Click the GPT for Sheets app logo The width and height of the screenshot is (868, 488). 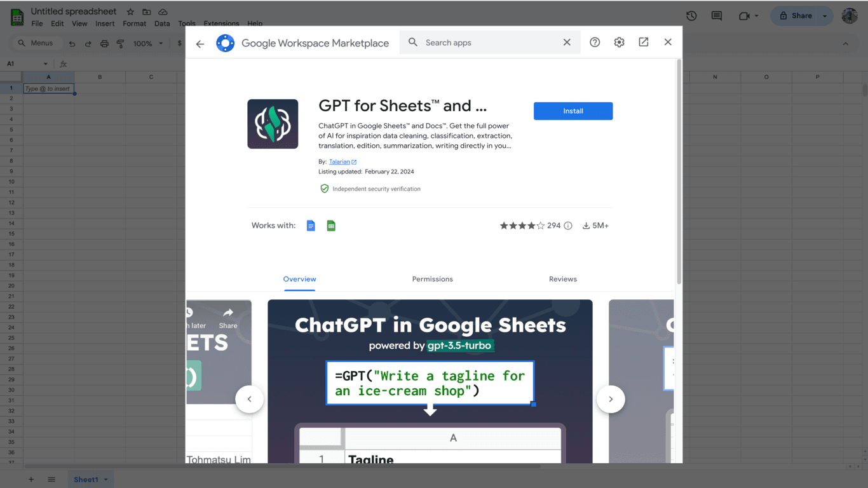(273, 124)
